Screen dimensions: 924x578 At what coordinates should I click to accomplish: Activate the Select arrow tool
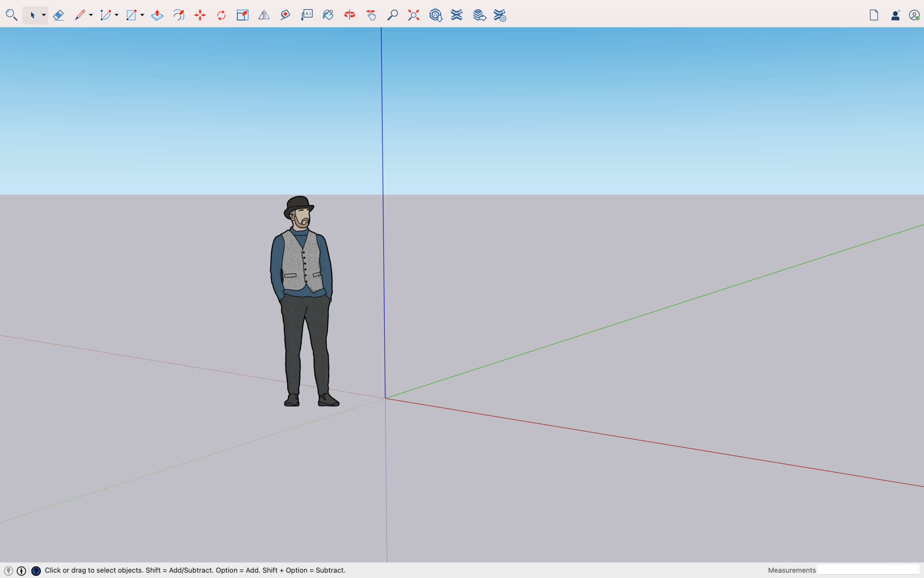[x=32, y=15]
